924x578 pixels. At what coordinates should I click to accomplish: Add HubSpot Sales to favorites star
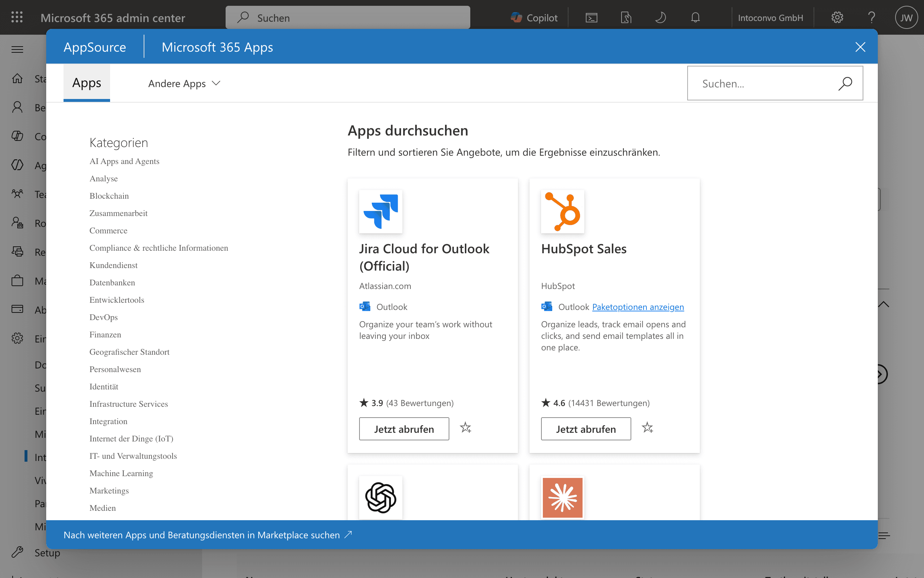[x=647, y=428]
